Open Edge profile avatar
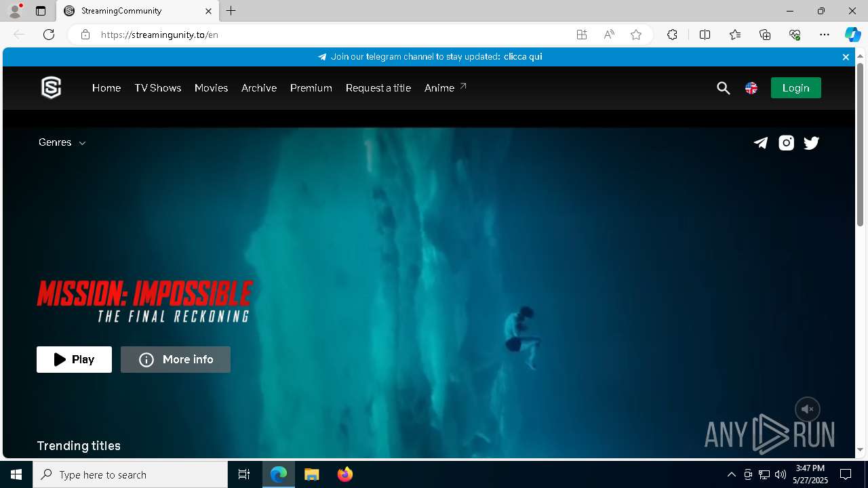 [15, 11]
